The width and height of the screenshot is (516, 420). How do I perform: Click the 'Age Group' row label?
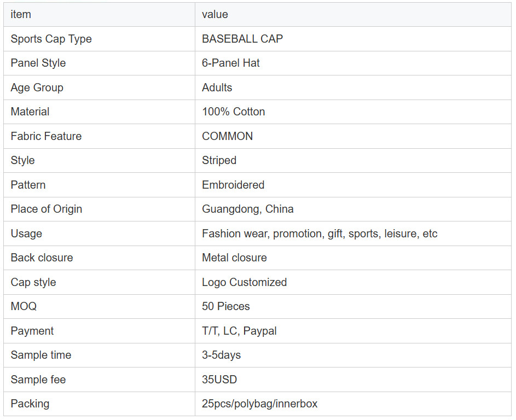[37, 87]
